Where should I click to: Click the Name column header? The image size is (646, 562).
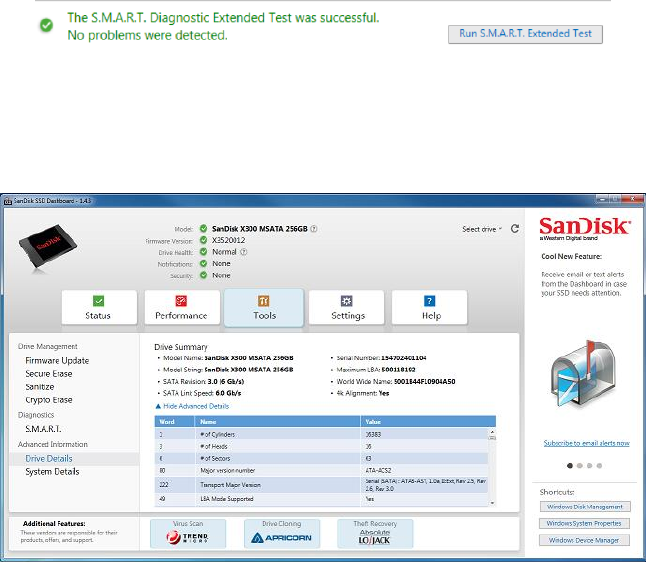tap(278, 422)
